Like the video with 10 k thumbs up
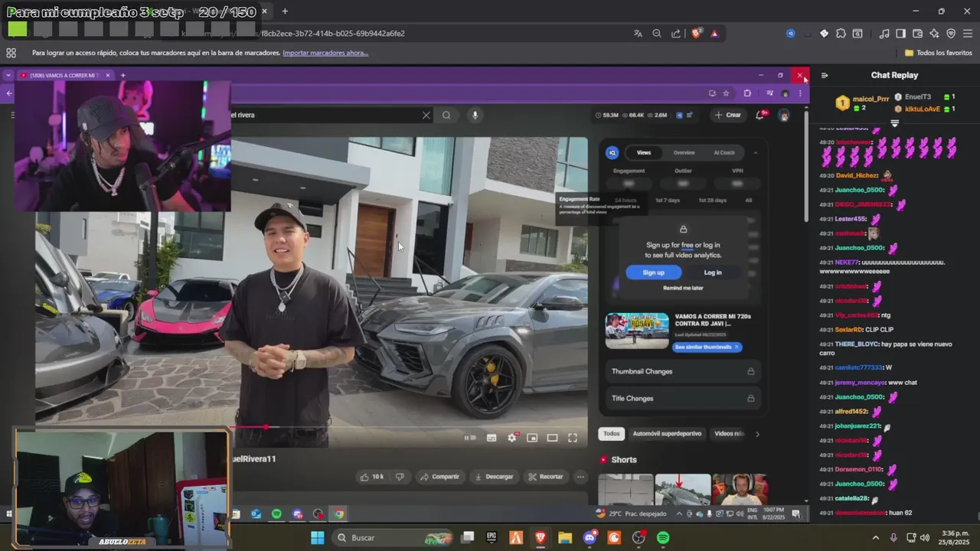This screenshot has height=551, width=980. (x=372, y=477)
